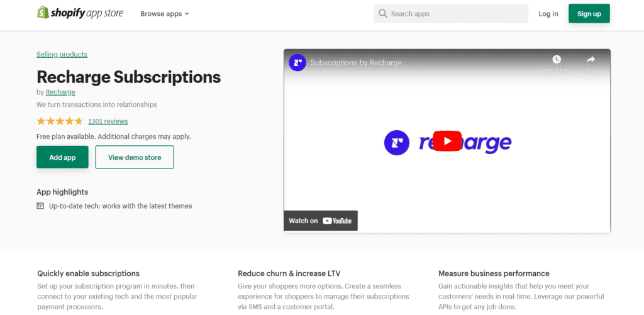Screen dimensions: 644x315
Task: Click the Add app button
Action: [62, 157]
